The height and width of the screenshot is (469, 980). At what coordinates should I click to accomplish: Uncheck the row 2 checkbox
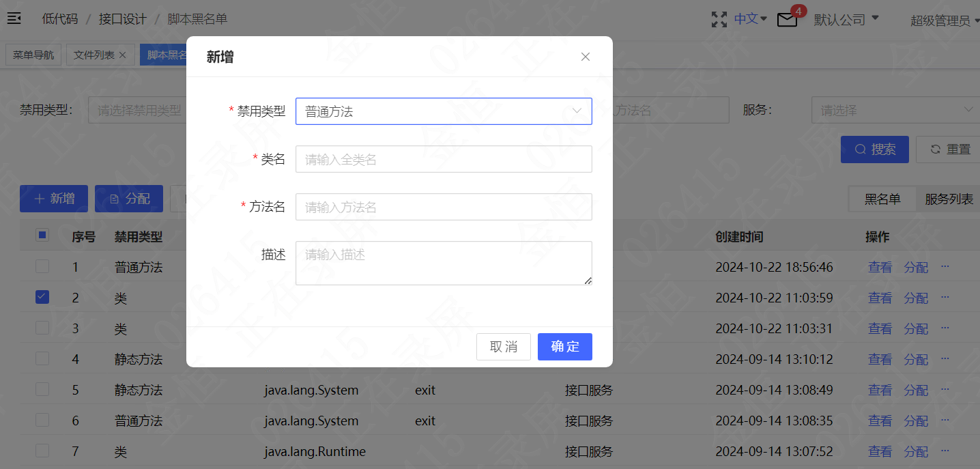(x=42, y=297)
